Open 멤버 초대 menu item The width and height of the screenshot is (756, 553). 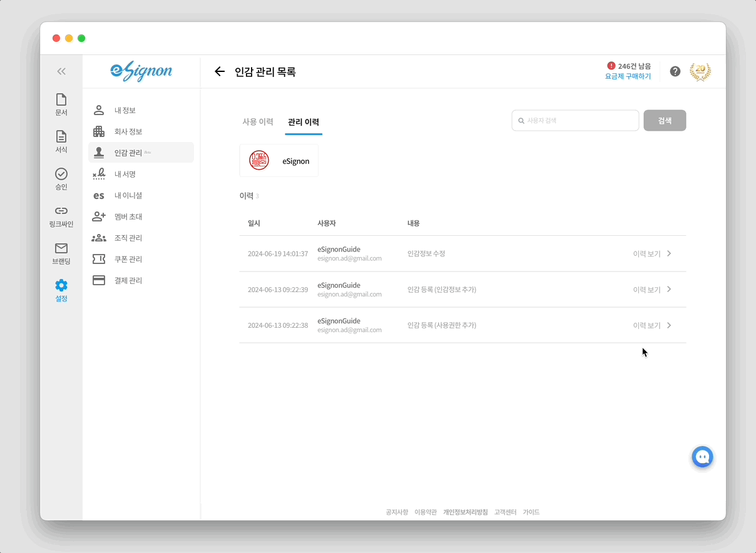pos(141,216)
